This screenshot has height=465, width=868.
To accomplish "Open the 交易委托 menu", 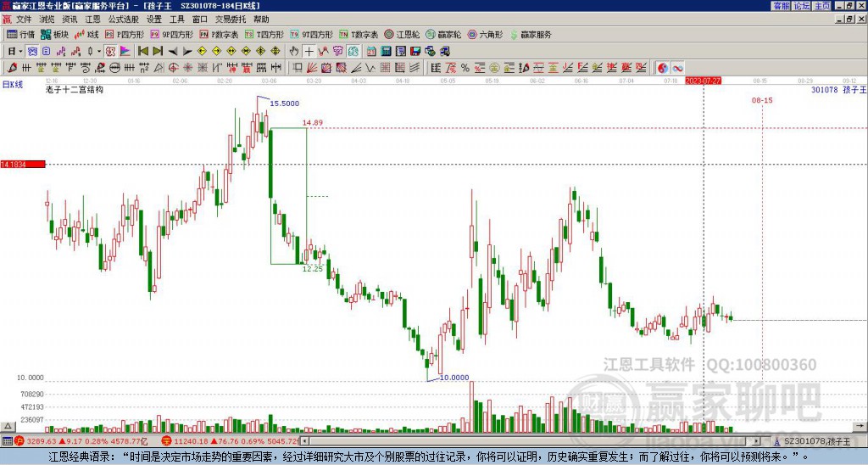I will point(231,20).
